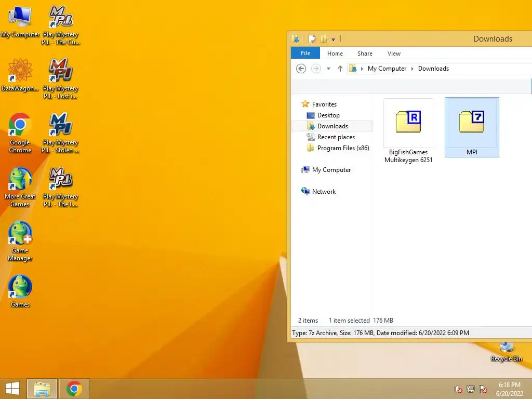Open the Game Manager desktop icon

click(20, 241)
